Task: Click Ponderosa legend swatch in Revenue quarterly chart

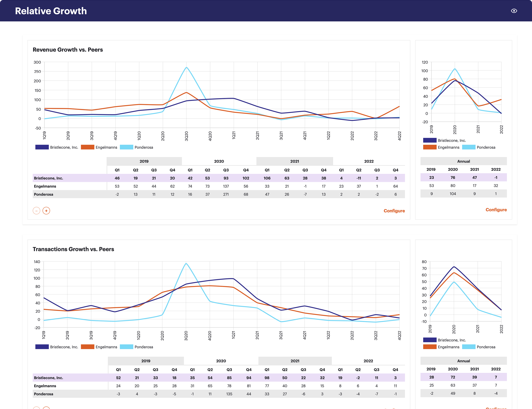Action: tap(127, 147)
